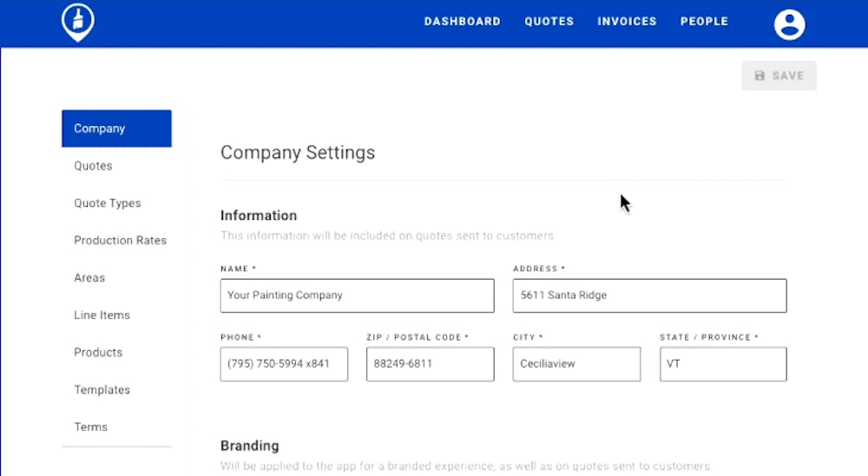Switch to Terms in the sidebar
Screen dimensions: 868x476
pyautogui.click(x=91, y=427)
